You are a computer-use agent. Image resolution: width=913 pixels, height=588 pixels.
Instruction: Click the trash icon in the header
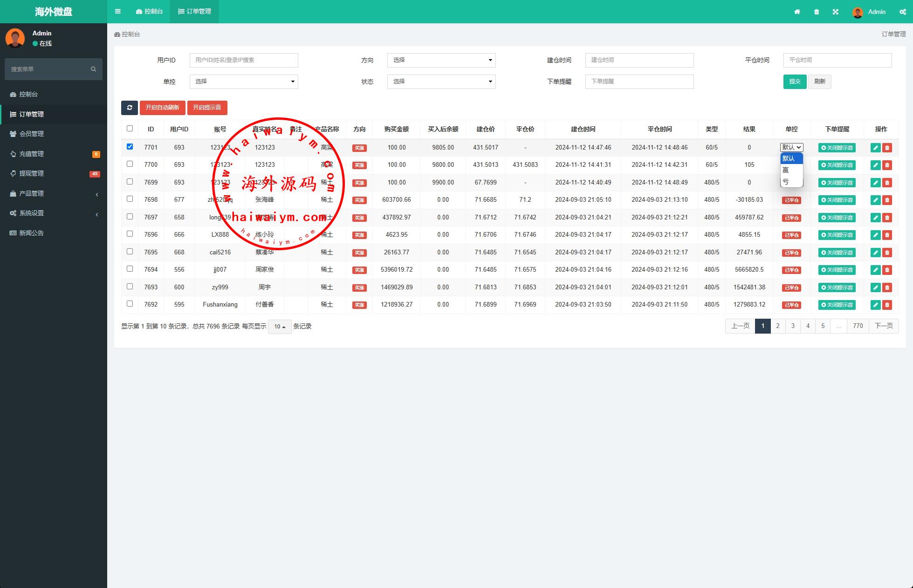(817, 12)
